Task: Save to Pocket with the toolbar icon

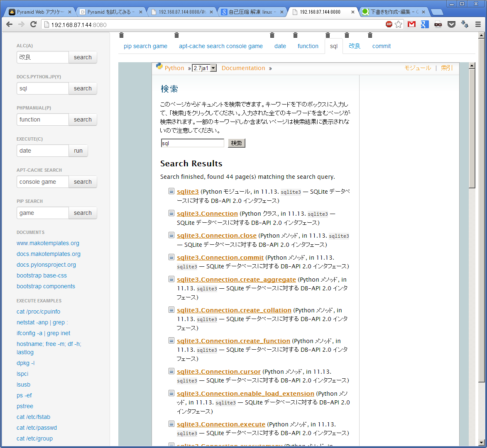Action: (x=451, y=24)
